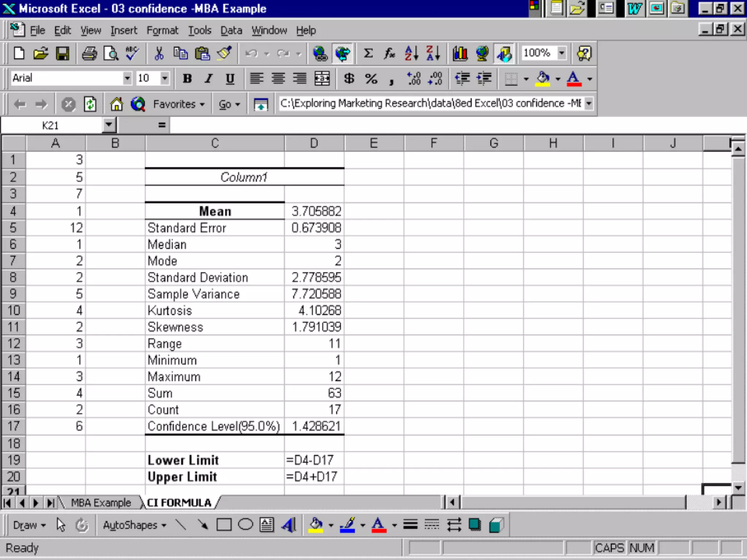
Task: Click the Sort Ascending icon
Action: 411,54
